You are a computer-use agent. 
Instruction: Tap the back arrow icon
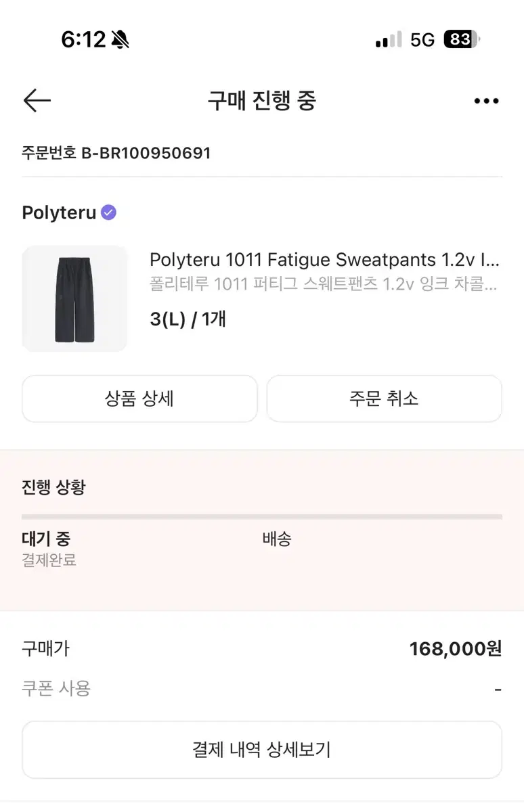coord(37,101)
